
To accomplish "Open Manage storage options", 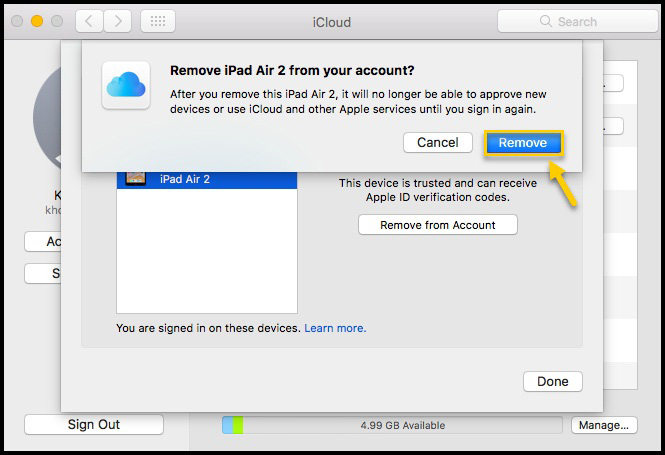I will (x=604, y=425).
